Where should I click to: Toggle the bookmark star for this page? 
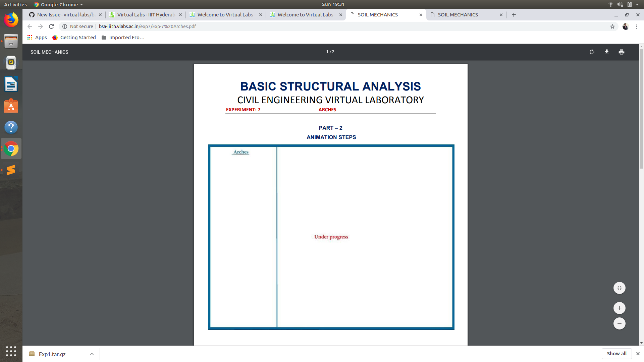[x=612, y=26]
